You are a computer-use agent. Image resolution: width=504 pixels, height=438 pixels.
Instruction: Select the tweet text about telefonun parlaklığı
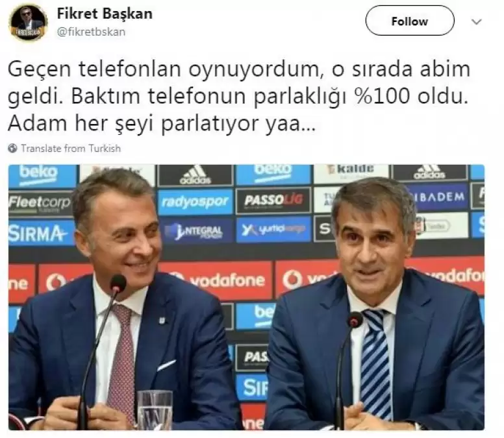click(x=239, y=96)
